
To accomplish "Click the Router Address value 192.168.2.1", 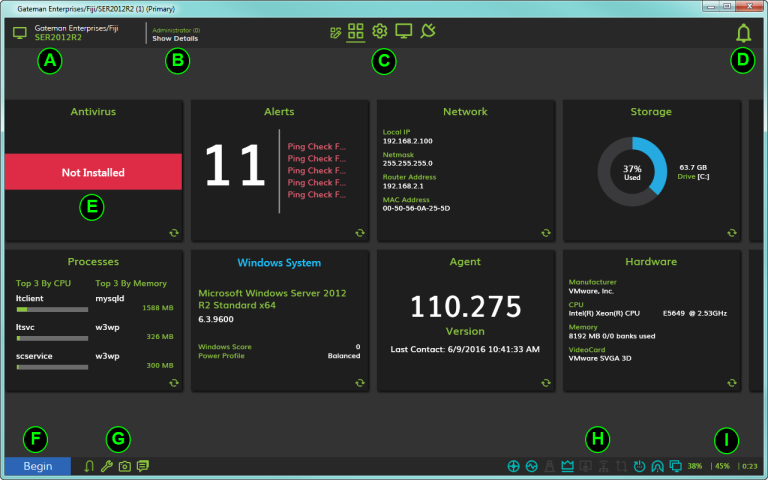I will coord(403,186).
